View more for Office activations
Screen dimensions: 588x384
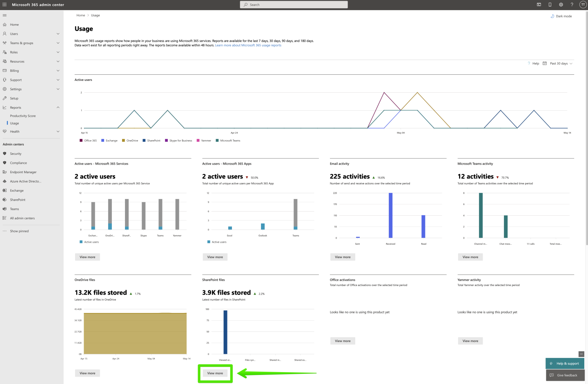[343, 341]
